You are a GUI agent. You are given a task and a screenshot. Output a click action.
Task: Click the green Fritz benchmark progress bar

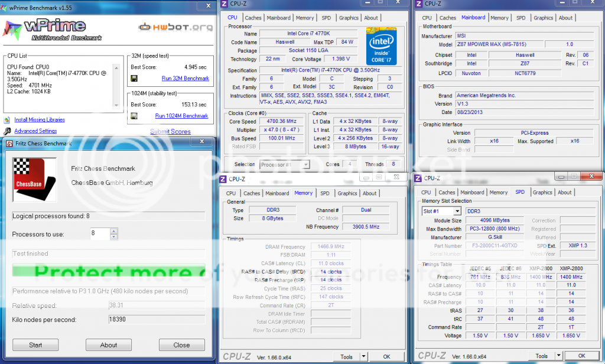109,272
